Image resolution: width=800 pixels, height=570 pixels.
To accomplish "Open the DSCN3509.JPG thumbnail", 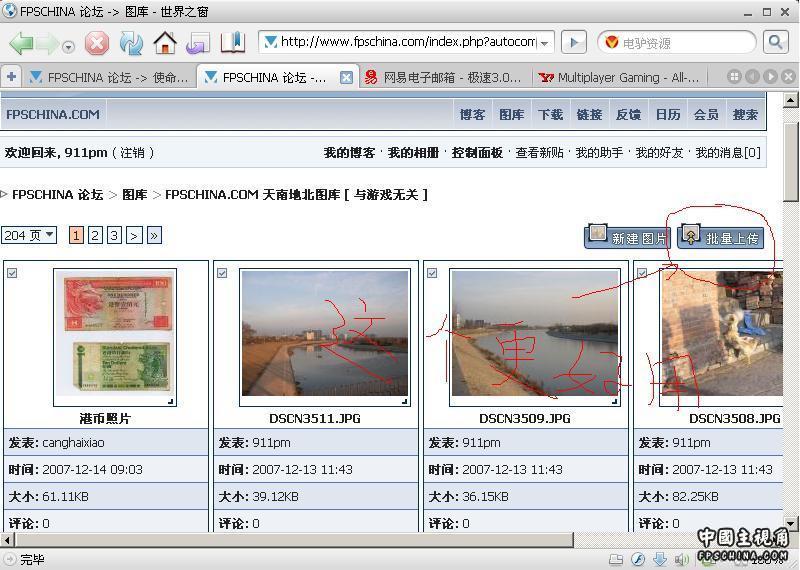I will (535, 337).
